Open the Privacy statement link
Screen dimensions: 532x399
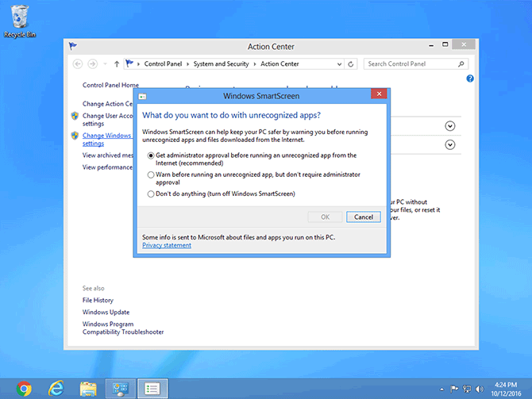167,245
